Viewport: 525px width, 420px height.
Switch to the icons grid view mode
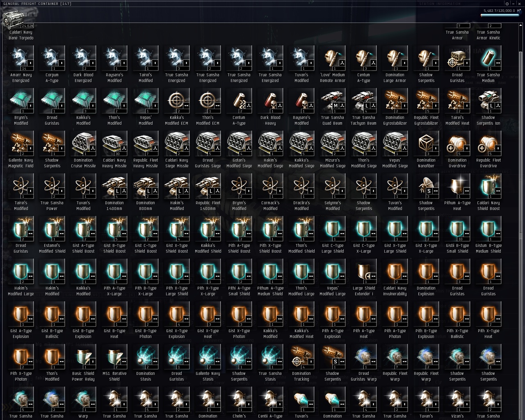(x=25, y=14)
